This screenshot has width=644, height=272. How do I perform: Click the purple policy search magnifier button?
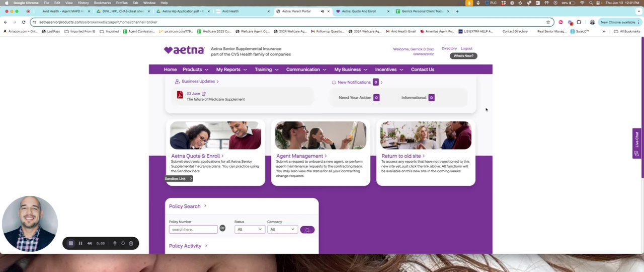point(307,230)
